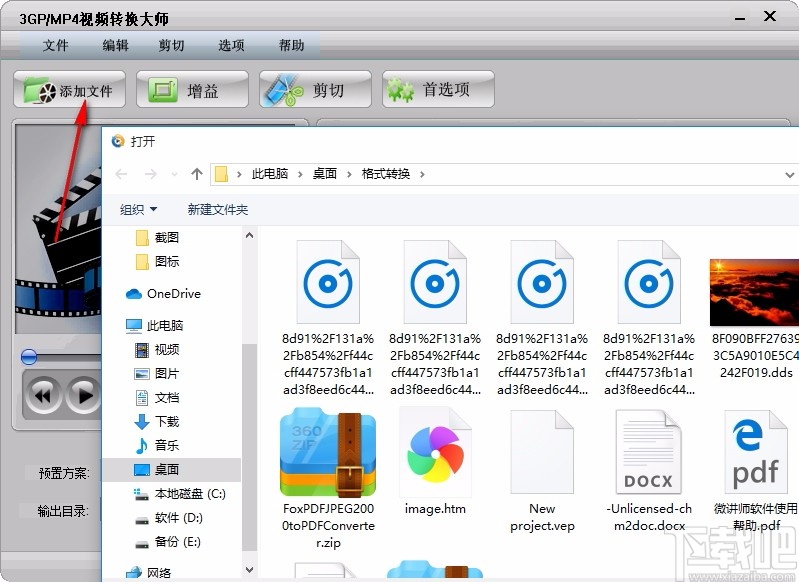Click 此电脑 in the address breadcrumb
Viewport: 799px width, 582px height.
click(x=270, y=174)
